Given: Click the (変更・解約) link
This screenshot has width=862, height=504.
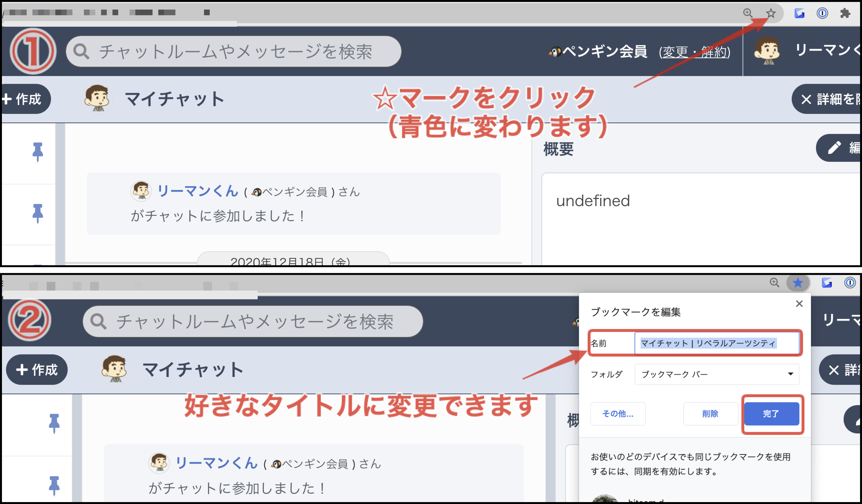Looking at the screenshot, I should 695,52.
